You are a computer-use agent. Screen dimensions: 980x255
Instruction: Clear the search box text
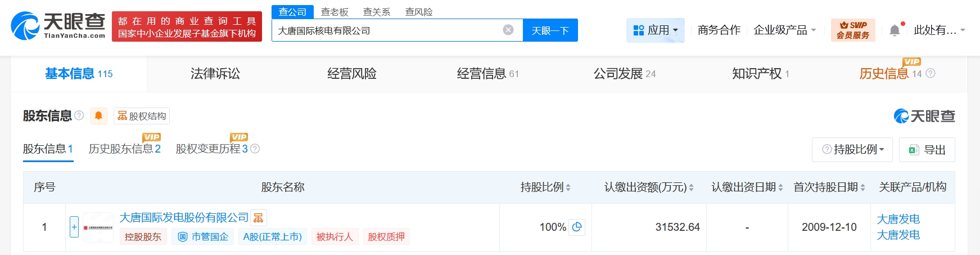[x=508, y=30]
